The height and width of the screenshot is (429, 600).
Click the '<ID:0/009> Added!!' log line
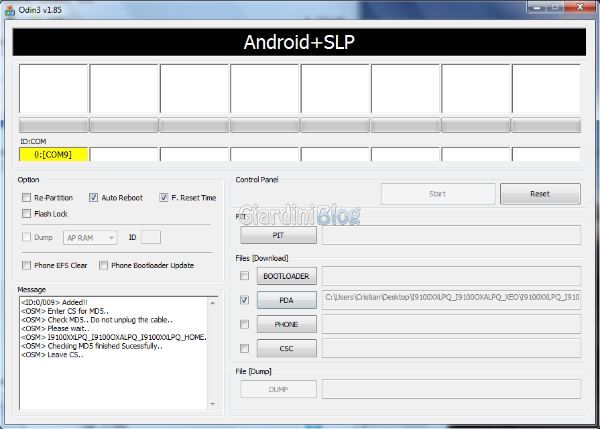(x=54, y=302)
